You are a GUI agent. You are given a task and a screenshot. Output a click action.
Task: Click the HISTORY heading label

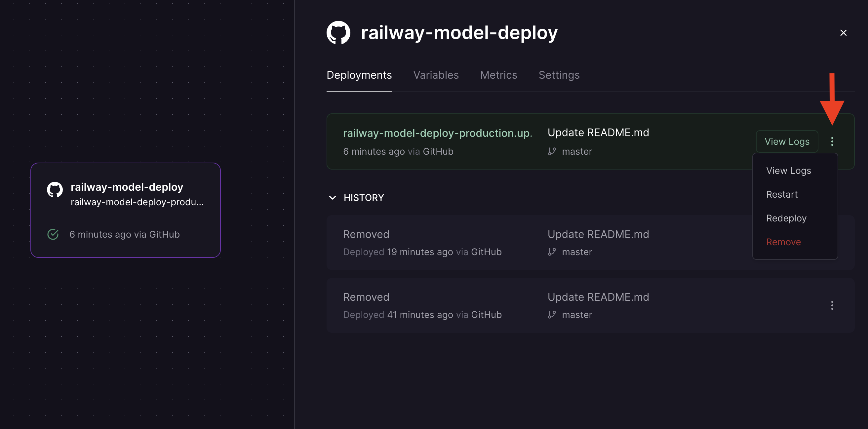tap(364, 198)
